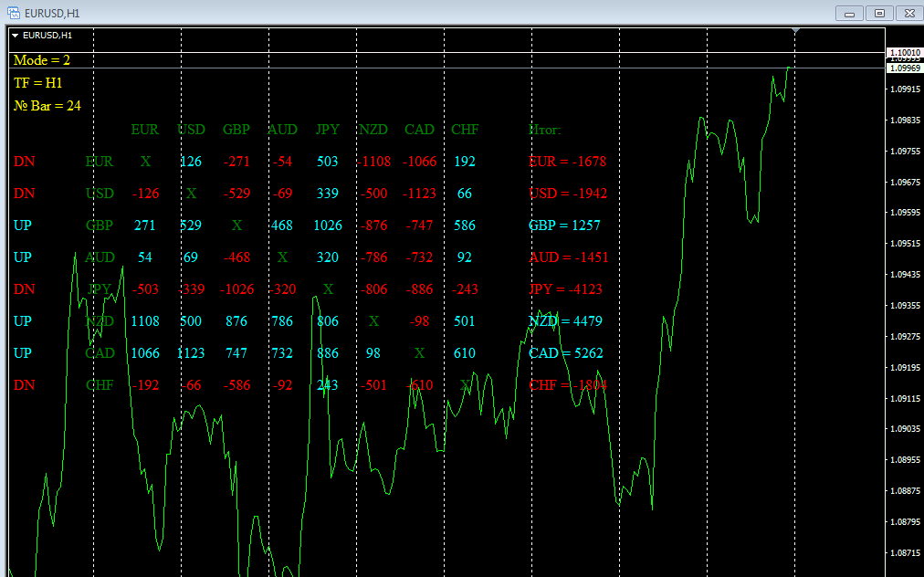The height and width of the screenshot is (577, 924).
Task: Click the DN label for CHF row
Action: click(x=24, y=385)
